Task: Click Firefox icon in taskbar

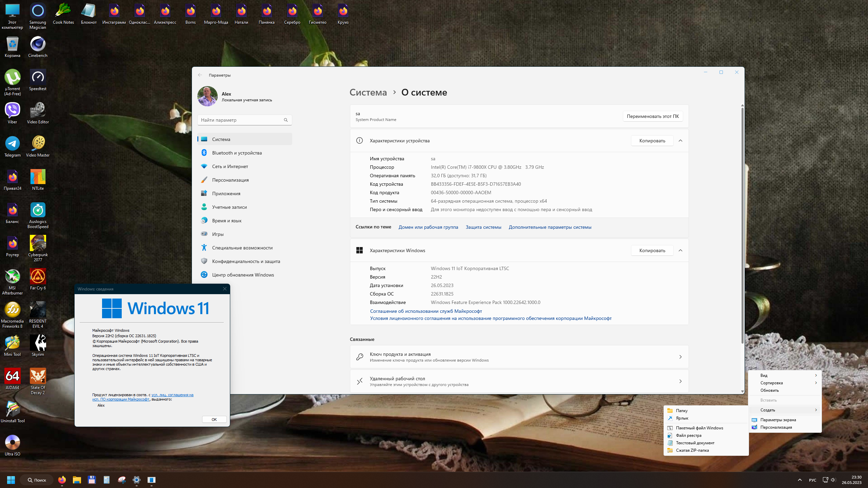Action: 62,480
